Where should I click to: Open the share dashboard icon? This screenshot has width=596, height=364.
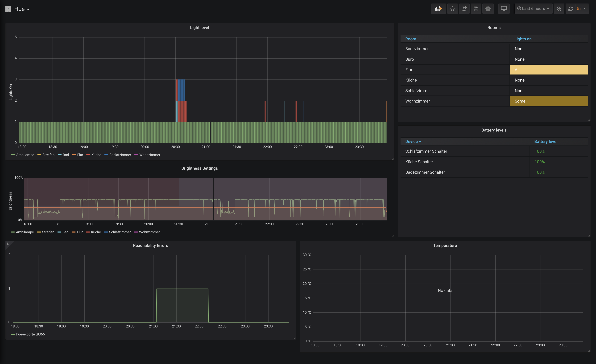[x=464, y=9]
